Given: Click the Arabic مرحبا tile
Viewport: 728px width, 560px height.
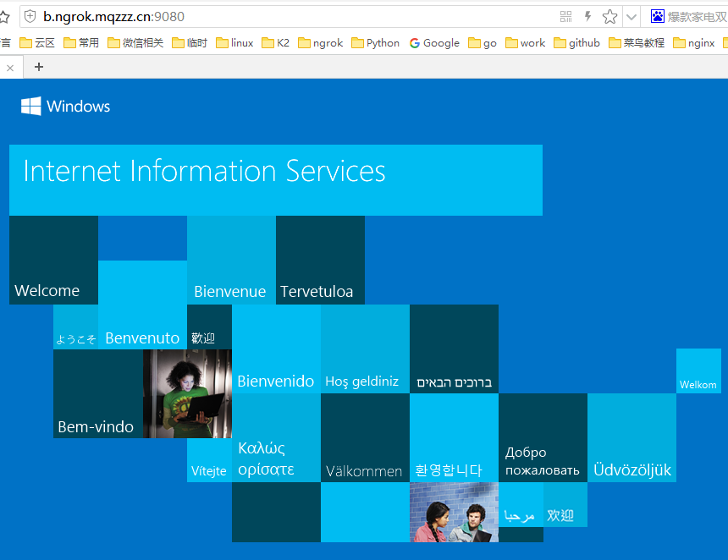Looking at the screenshot, I should tap(521, 505).
